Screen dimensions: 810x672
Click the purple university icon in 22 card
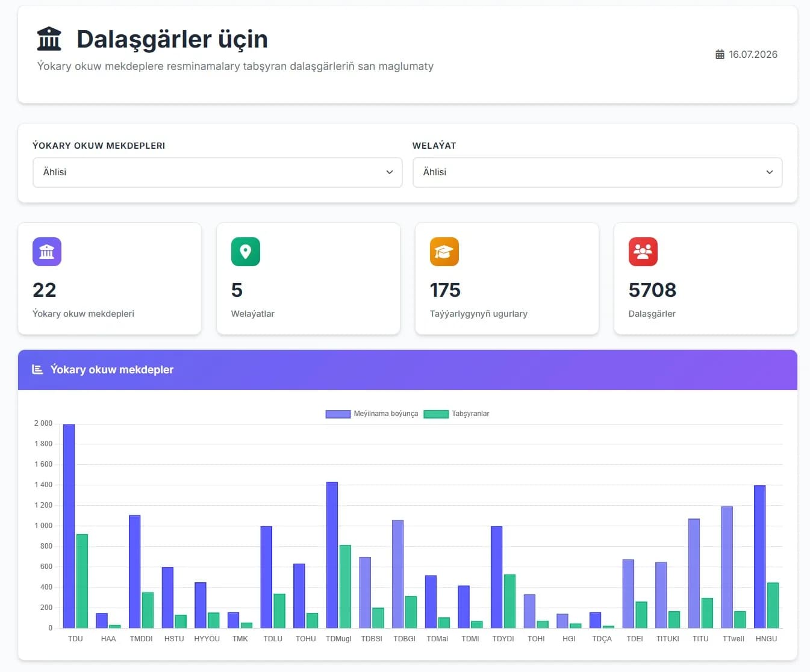click(x=47, y=252)
